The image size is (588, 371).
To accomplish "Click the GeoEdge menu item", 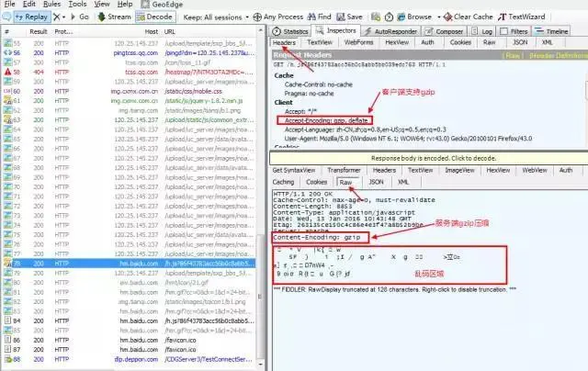I will (x=162, y=5).
